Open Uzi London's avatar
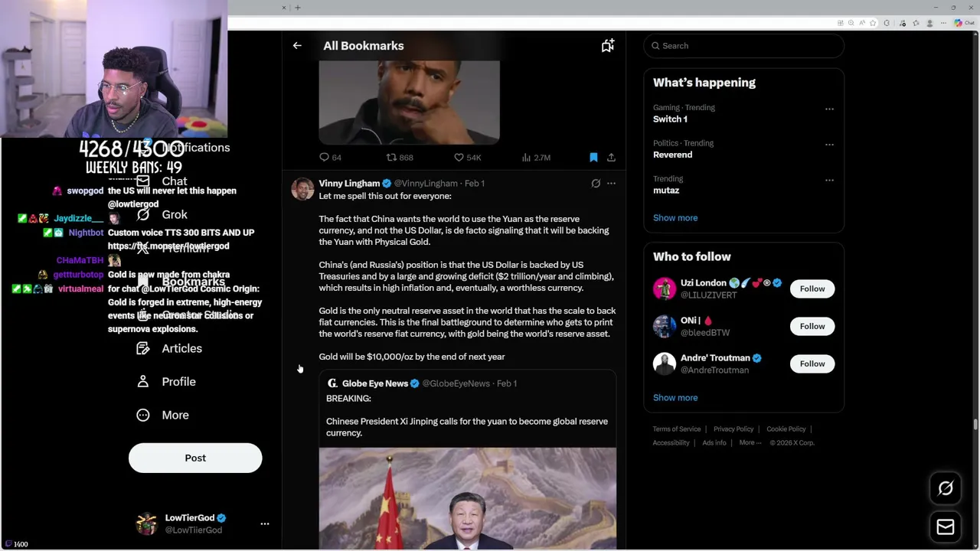This screenshot has height=551, width=980. coord(665,289)
